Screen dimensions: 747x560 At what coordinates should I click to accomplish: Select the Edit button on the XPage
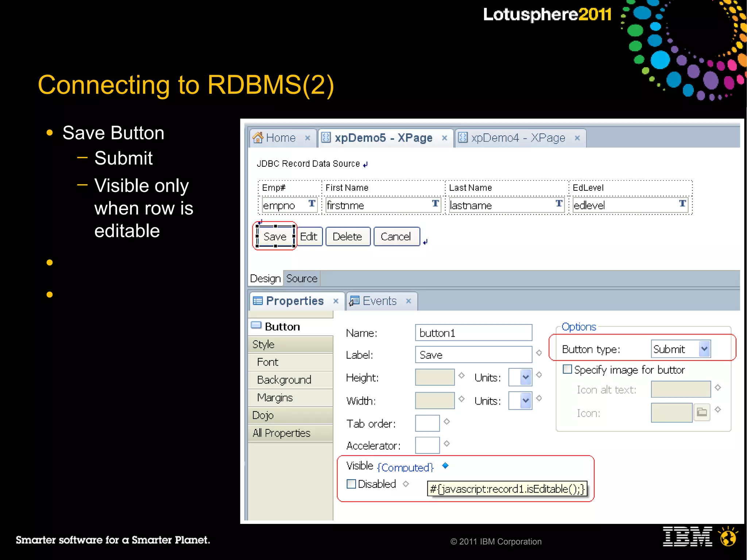pos(309,236)
